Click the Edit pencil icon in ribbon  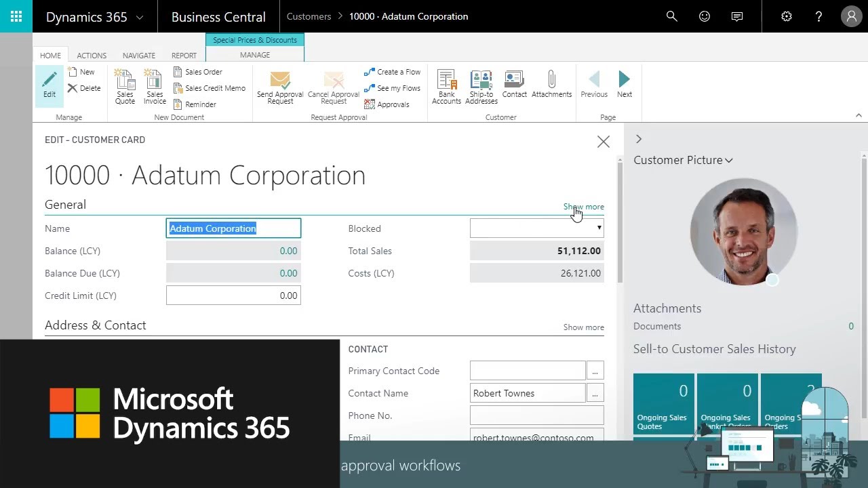point(50,85)
